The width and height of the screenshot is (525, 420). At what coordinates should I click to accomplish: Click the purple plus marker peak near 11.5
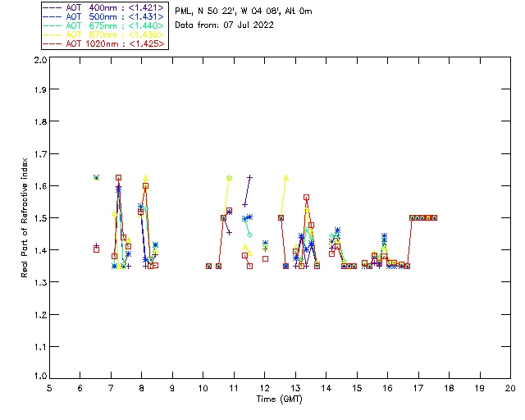[x=249, y=177]
